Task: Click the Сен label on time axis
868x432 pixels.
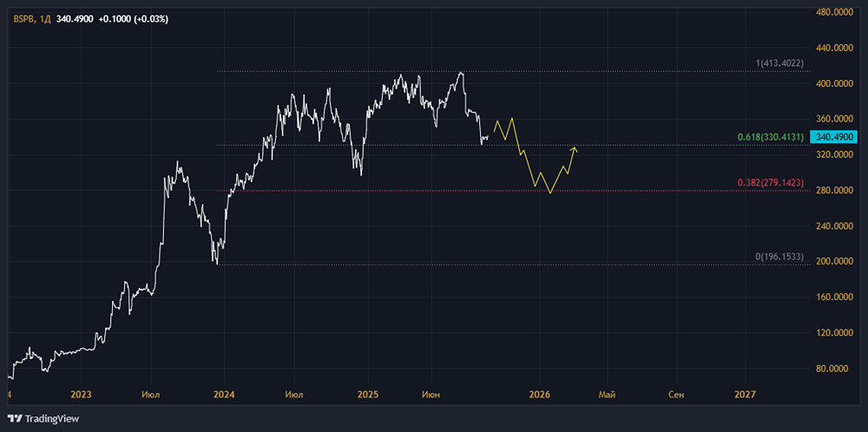Action: (676, 395)
